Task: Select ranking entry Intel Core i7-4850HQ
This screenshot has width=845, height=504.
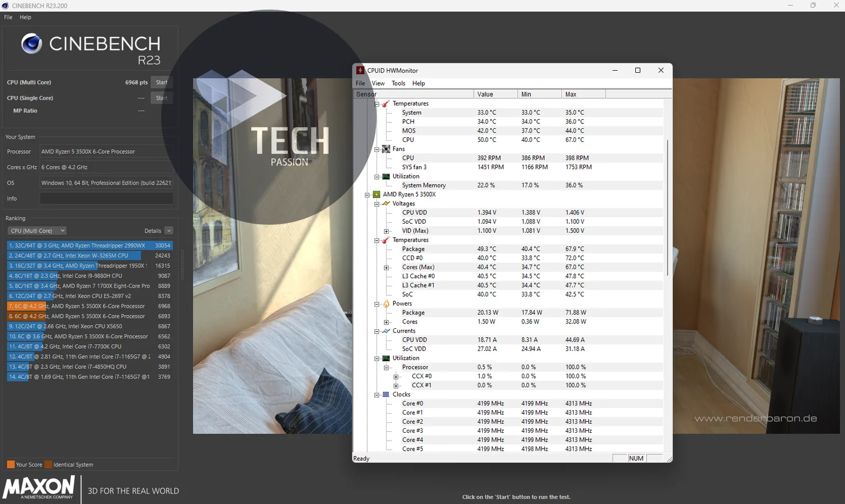Action: [x=90, y=366]
